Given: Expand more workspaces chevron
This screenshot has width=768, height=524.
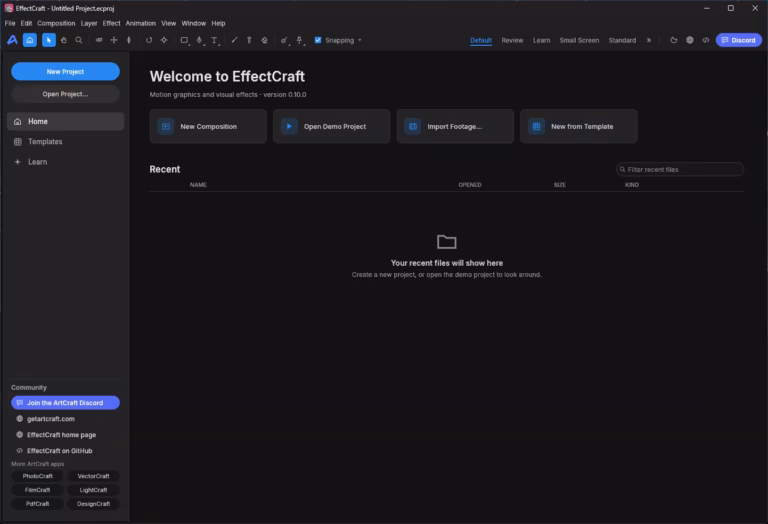Looking at the screenshot, I should [649, 40].
